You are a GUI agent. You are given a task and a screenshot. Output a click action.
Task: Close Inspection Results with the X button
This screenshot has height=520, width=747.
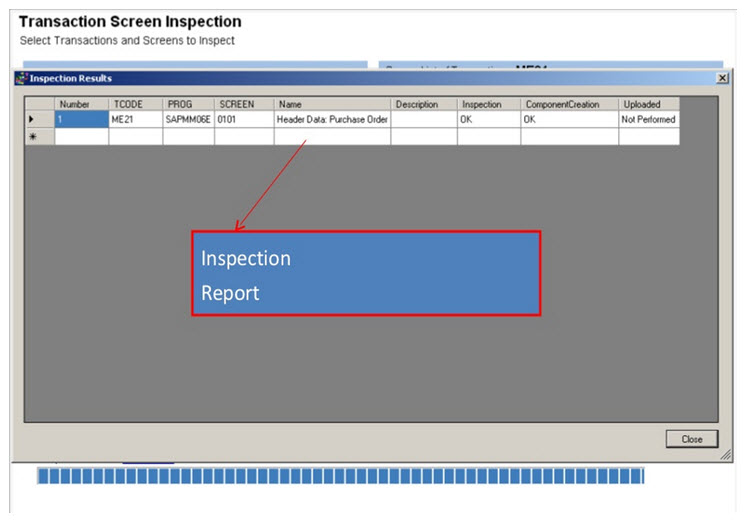coord(722,78)
